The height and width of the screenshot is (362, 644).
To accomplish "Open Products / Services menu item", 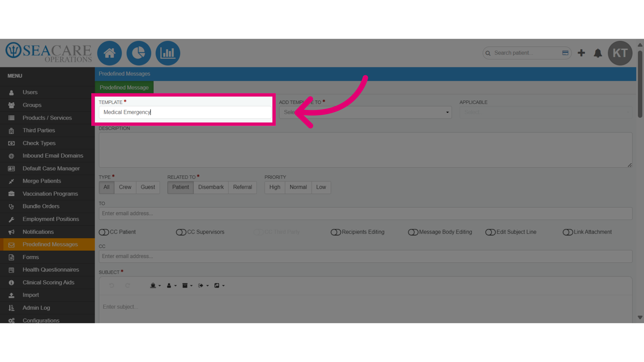I will [x=47, y=118].
